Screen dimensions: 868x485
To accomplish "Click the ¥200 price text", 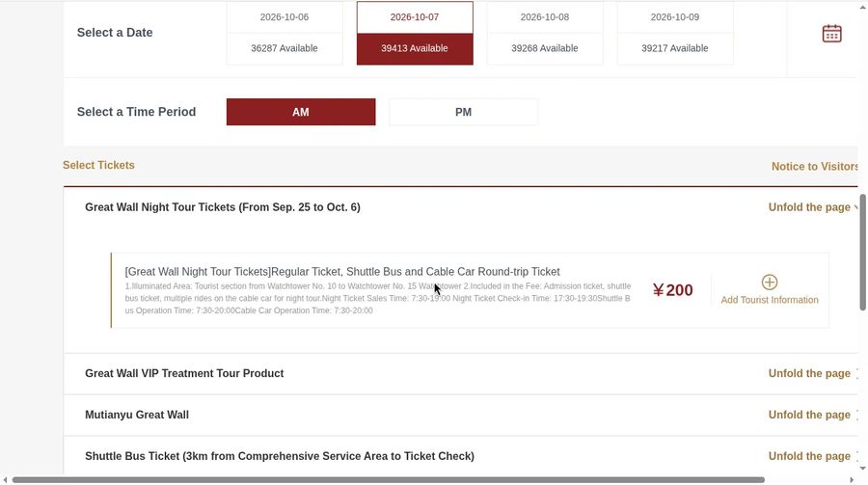I will tap(672, 290).
